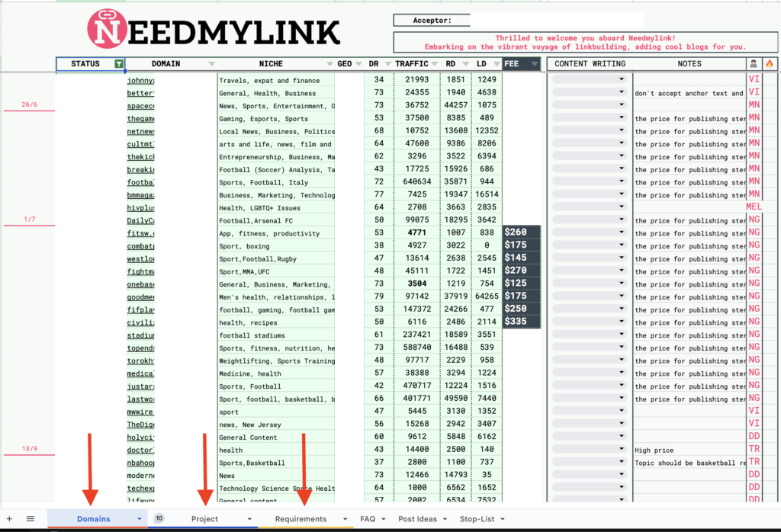Viewport: 781px width, 532px height.
Task: Open the TheDig domain link
Action: (x=141, y=425)
